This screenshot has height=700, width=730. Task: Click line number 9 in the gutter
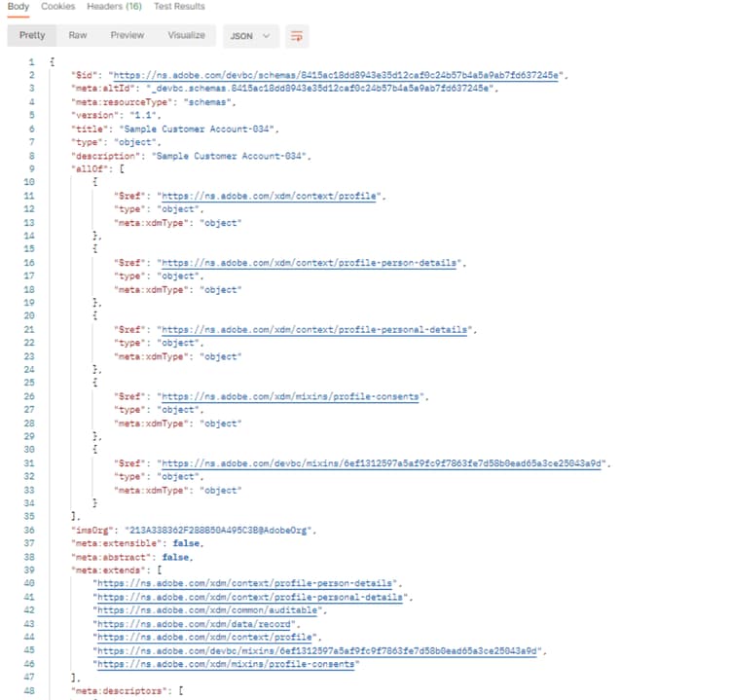click(32, 168)
